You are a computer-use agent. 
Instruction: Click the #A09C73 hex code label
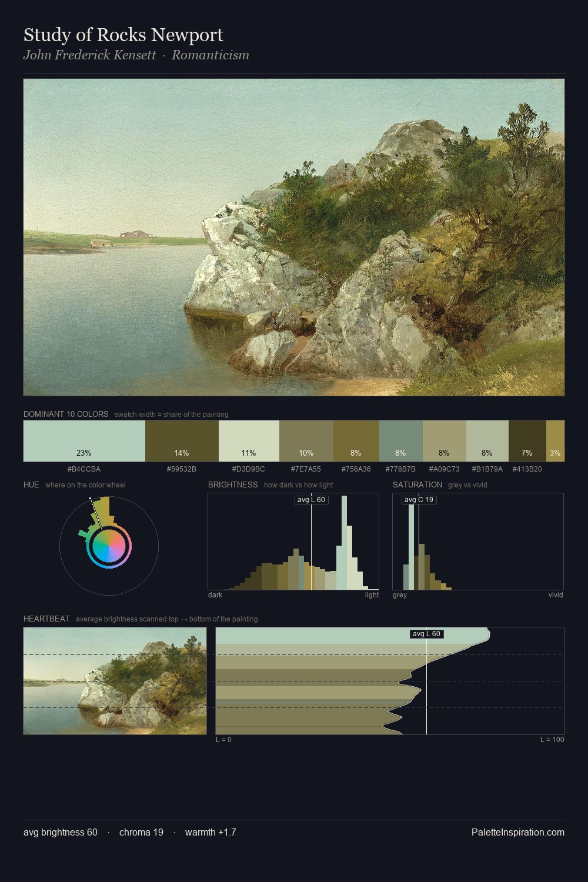tap(445, 469)
